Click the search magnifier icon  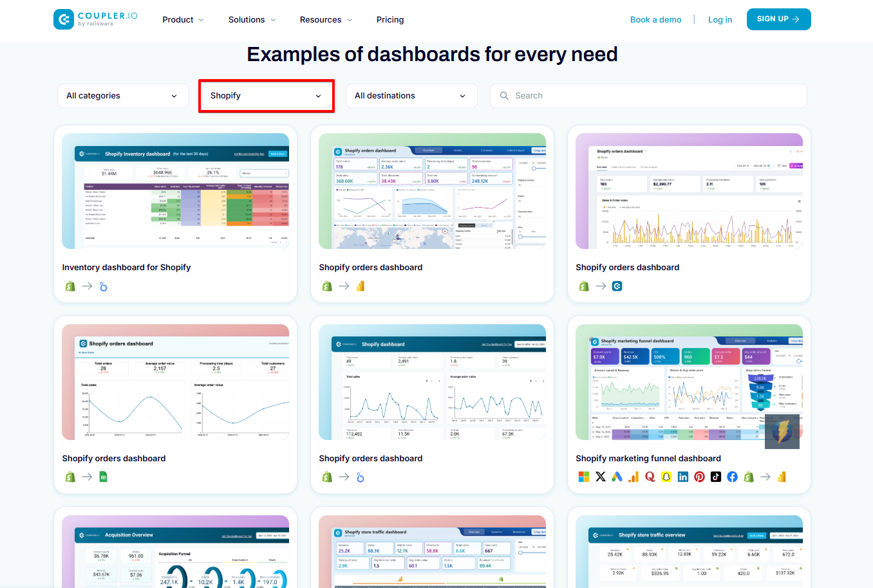click(x=504, y=96)
